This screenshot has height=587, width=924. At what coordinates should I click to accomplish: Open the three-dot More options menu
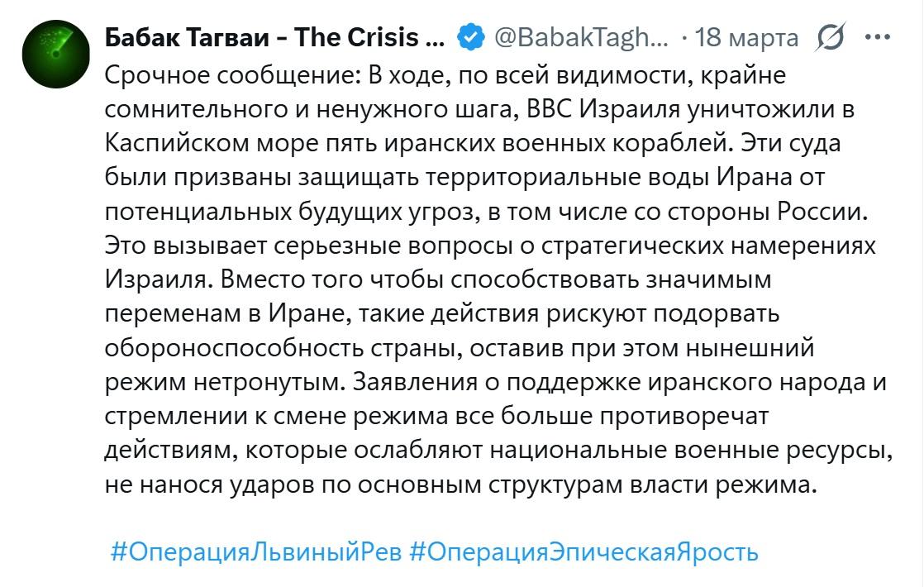pos(876,37)
